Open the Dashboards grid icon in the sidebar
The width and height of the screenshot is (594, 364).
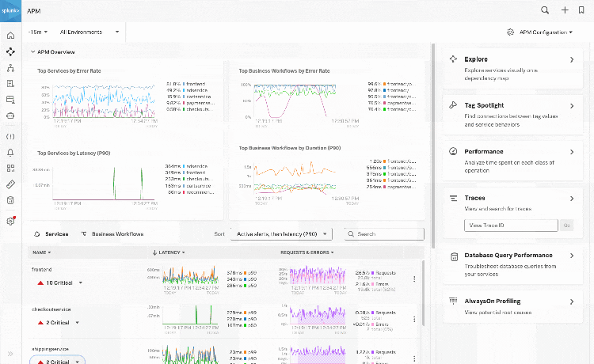point(10,168)
